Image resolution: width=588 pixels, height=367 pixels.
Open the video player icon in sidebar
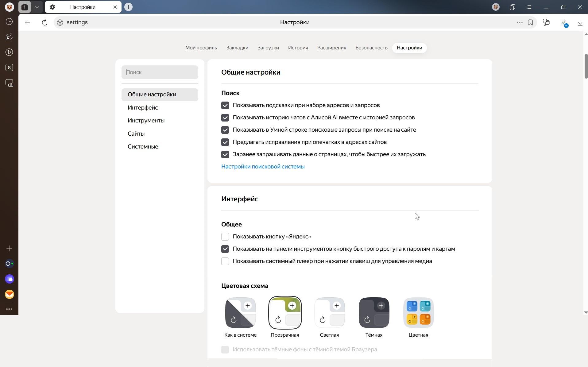[x=9, y=52]
